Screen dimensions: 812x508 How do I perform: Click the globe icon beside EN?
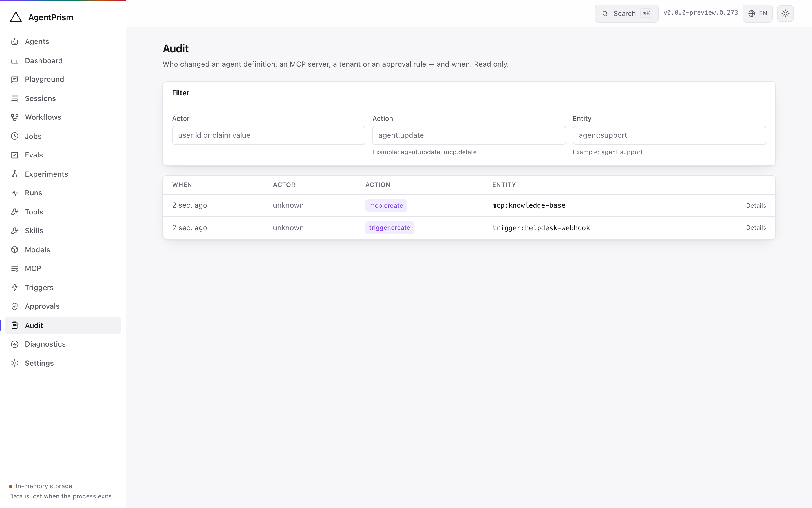click(x=751, y=14)
